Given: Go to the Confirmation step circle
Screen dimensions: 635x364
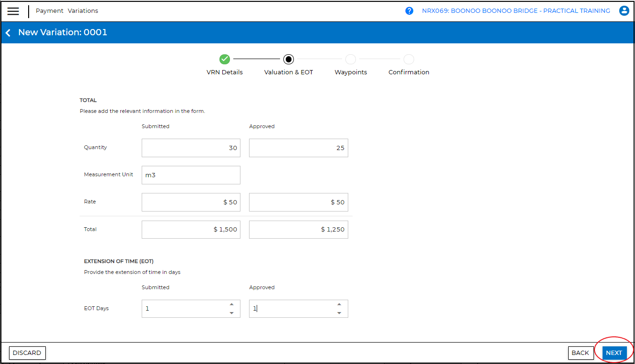Looking at the screenshot, I should pyautogui.click(x=409, y=59).
